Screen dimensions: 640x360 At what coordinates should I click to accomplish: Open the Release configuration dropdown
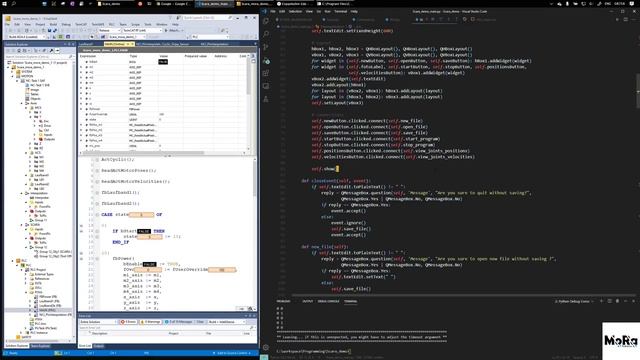(109, 30)
